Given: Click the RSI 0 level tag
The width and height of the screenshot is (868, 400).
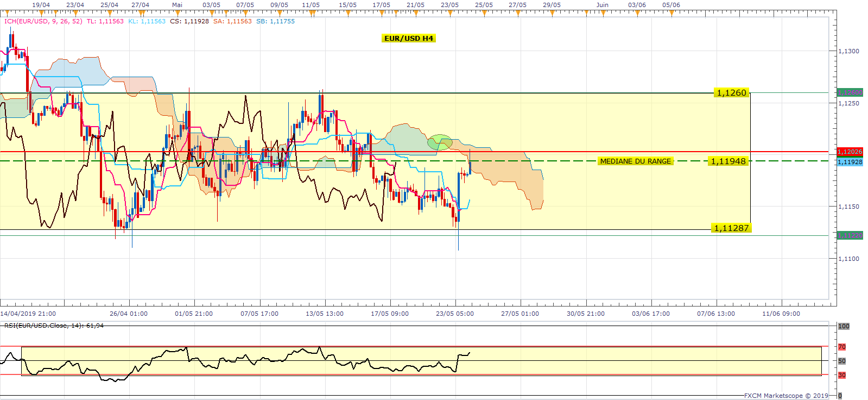Looking at the screenshot, I should click(840, 396).
